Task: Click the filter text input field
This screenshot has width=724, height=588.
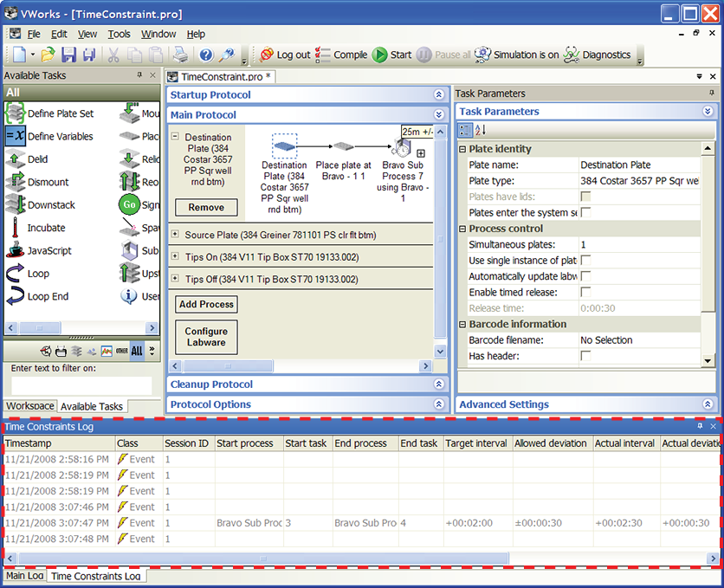Action: (81, 385)
